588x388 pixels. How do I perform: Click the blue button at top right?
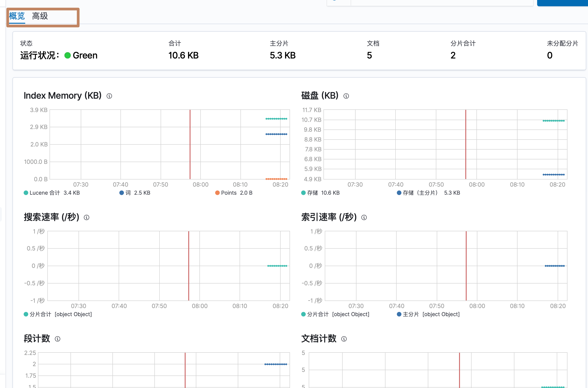562,2
